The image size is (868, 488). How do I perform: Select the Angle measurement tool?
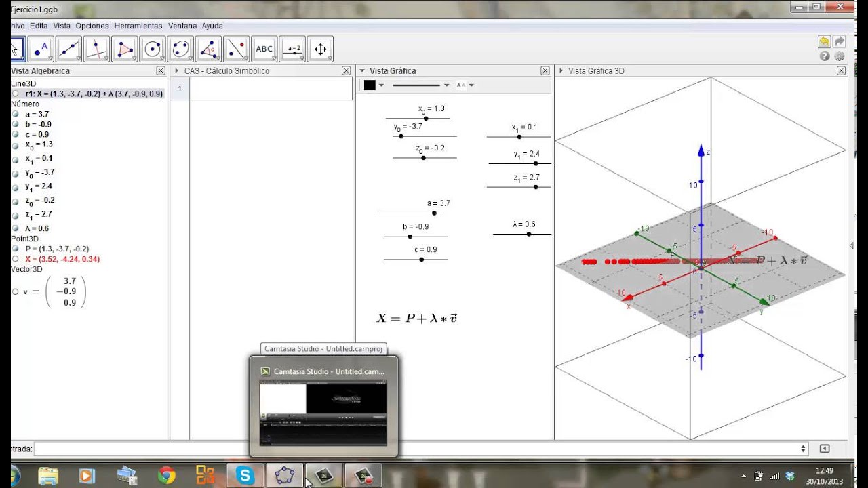208,49
